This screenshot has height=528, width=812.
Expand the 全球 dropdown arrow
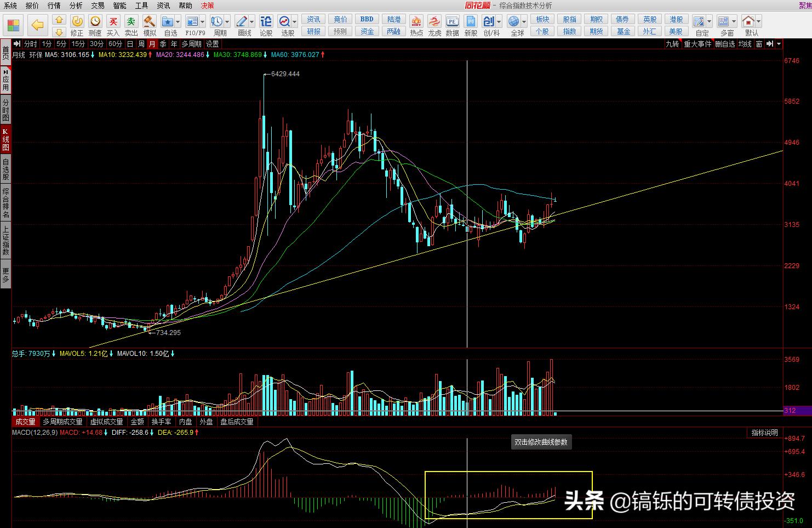coord(524,22)
